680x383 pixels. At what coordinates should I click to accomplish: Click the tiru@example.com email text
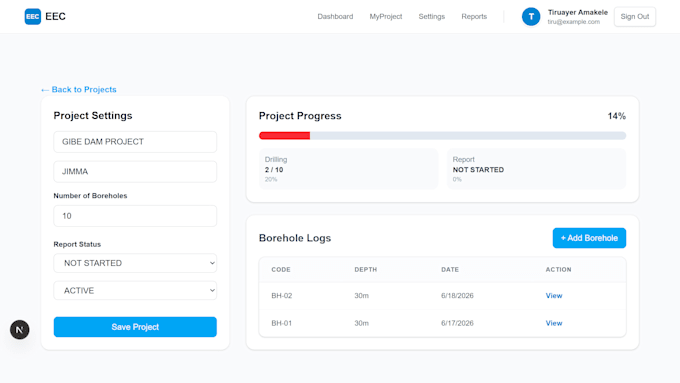(x=573, y=22)
